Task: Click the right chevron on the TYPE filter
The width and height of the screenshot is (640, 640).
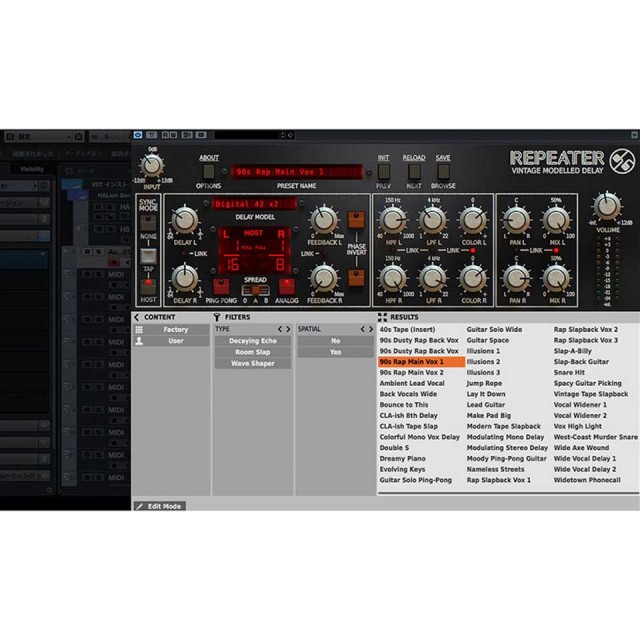Action: pos(288,329)
